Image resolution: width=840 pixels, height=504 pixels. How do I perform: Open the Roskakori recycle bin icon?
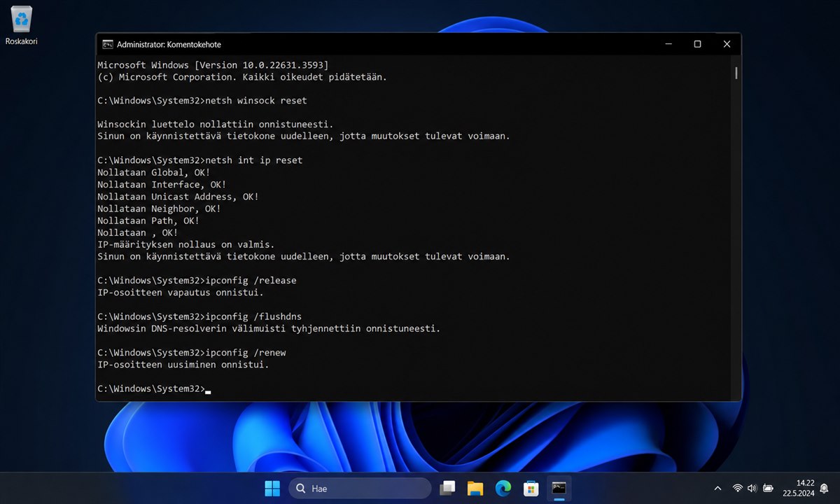21,26
